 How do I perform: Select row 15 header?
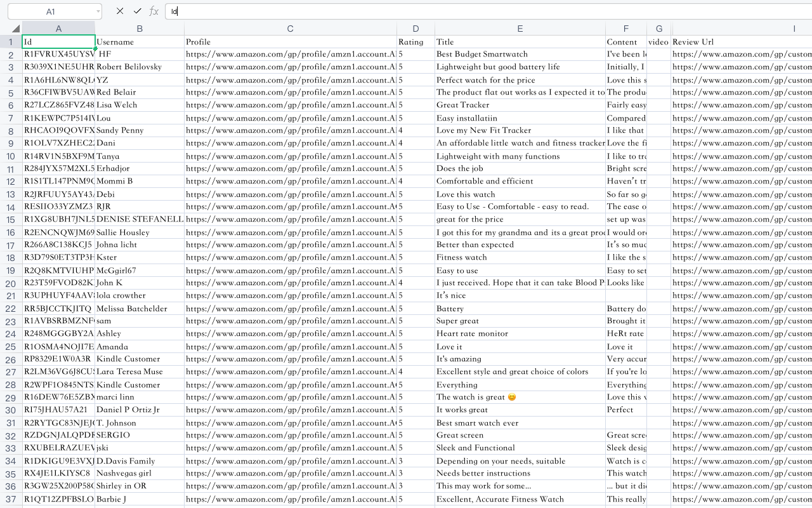click(x=11, y=220)
